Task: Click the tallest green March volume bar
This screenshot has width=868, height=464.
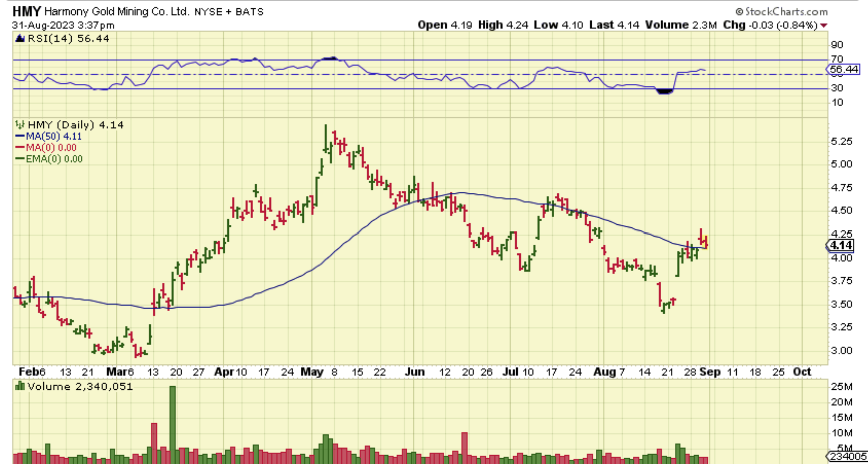Action: 172,423
